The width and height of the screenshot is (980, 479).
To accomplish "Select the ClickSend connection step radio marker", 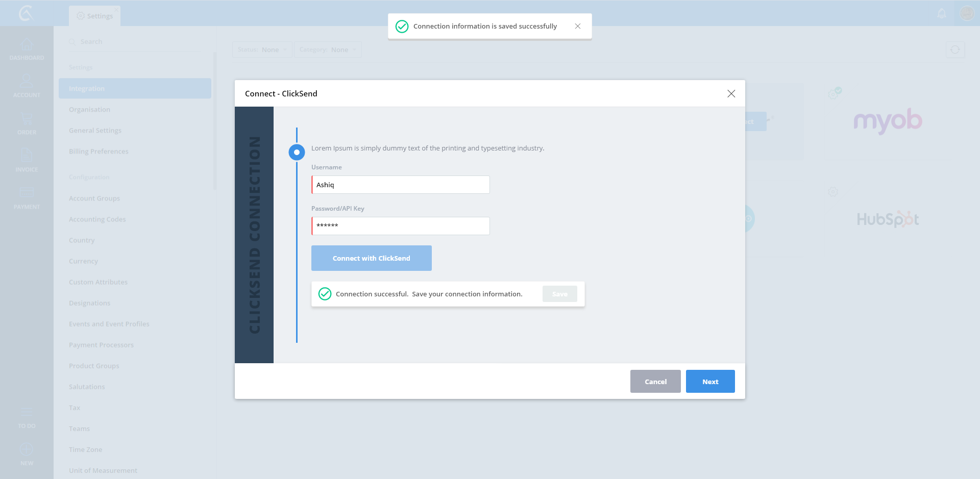I will coord(297,152).
